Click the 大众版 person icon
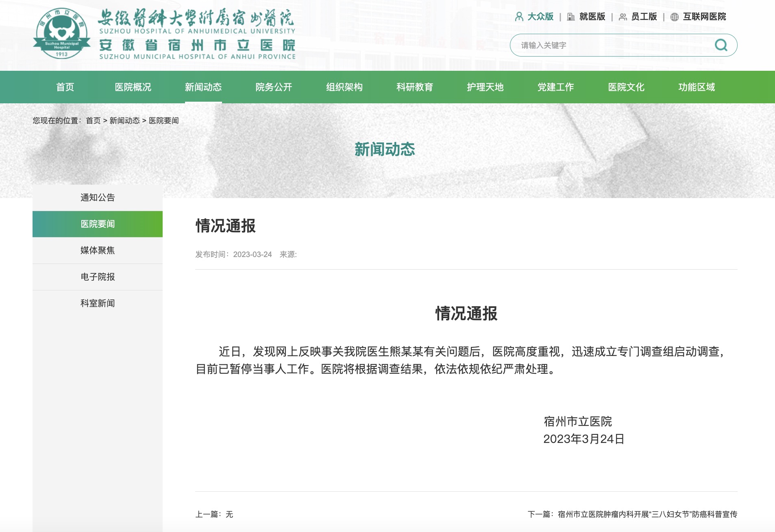Screen dimensions: 775x532 519,17
